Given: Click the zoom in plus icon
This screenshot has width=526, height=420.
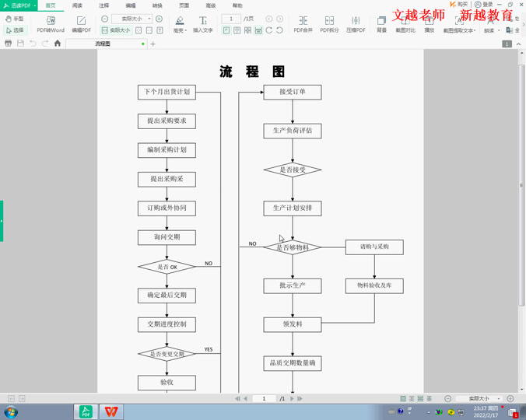Looking at the screenshot, I should [x=159, y=19].
